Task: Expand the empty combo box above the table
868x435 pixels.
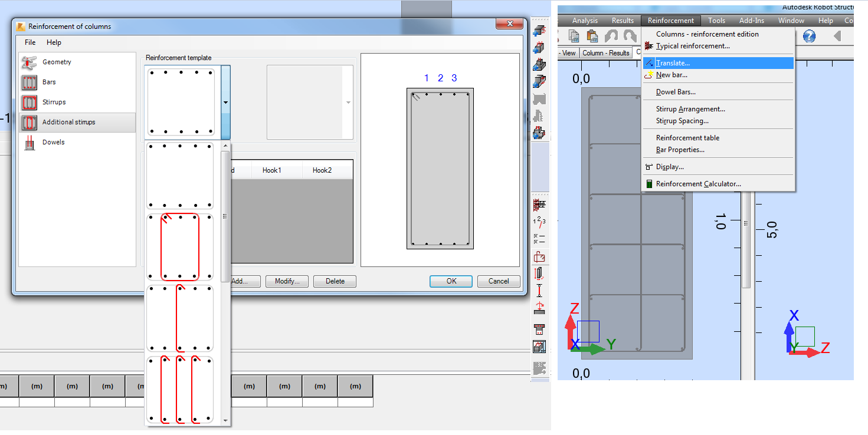Action: tap(348, 101)
